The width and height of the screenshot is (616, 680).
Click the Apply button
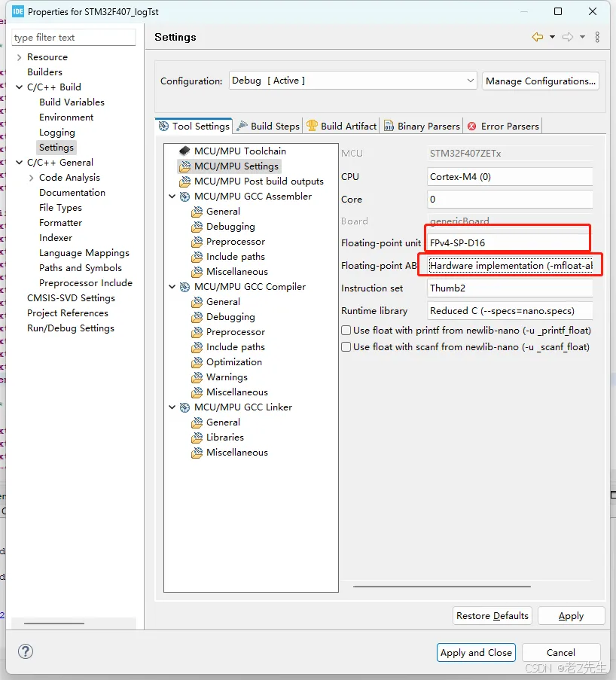pyautogui.click(x=571, y=616)
